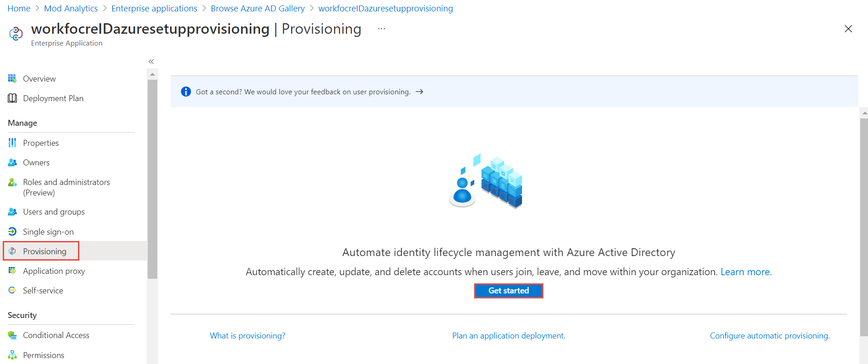Click the enterprise application logo icon
This screenshot has height=364, width=868.
[x=16, y=33]
